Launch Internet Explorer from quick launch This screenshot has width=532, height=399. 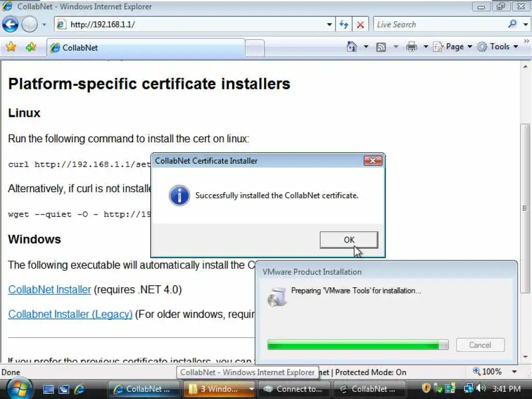79,389
